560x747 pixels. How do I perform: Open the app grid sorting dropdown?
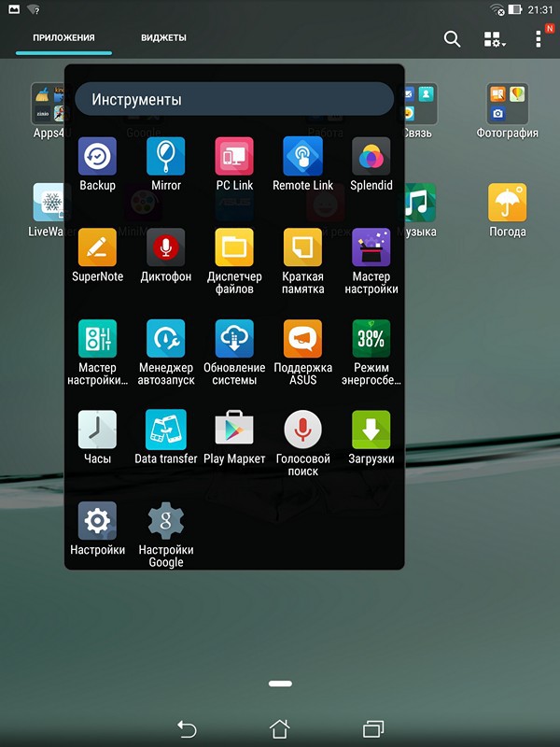coord(495,39)
